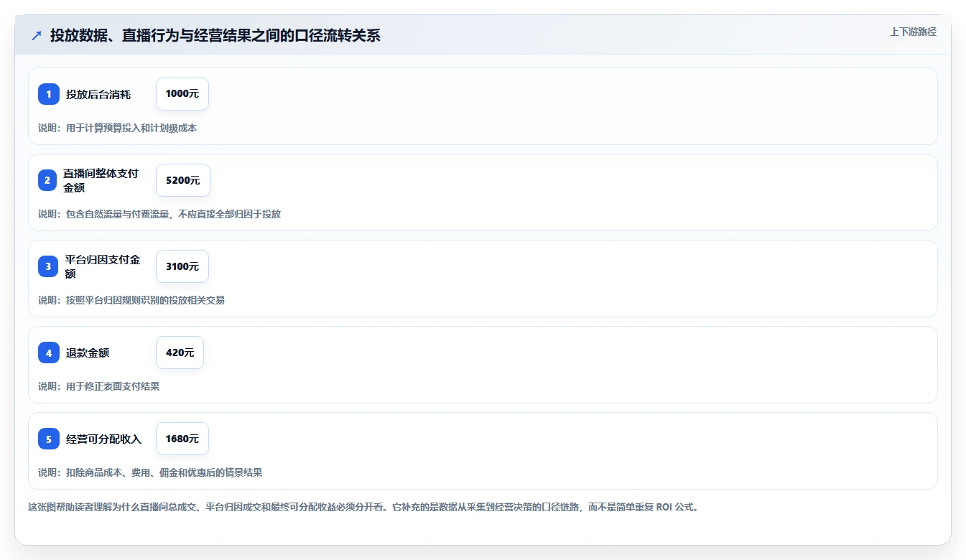Click the 1680元 value chip
The height and width of the screenshot is (560, 966).
pos(182,439)
